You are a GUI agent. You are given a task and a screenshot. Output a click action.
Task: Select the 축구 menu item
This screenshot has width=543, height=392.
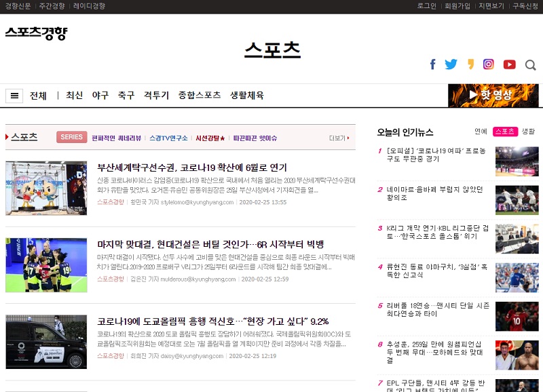[126, 95]
